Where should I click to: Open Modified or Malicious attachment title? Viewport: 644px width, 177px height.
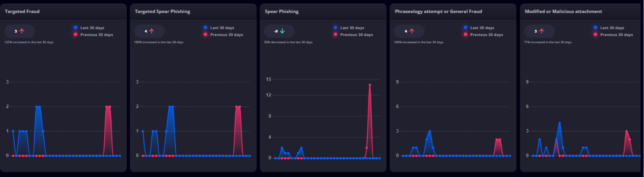(563, 11)
